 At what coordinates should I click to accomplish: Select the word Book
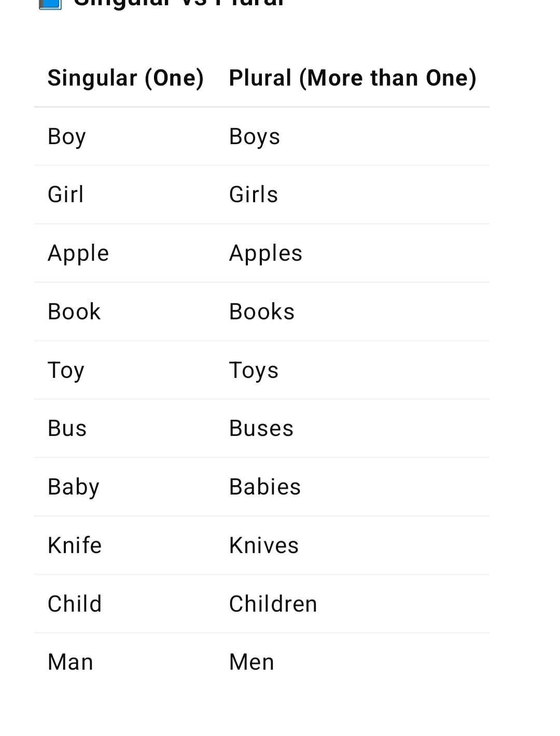pyautogui.click(x=74, y=312)
